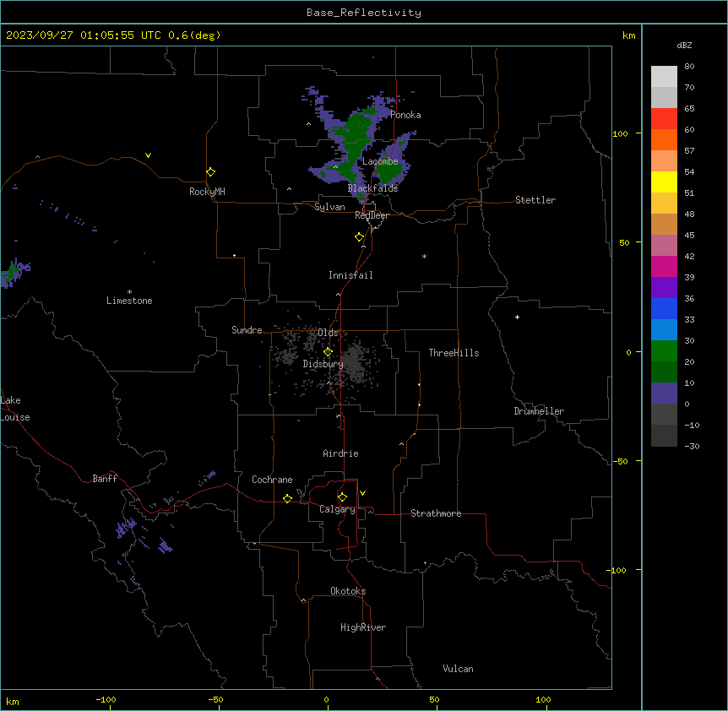Select the slate purple 0-10 dBZ swatch
The height and width of the screenshot is (711, 728).
[664, 393]
